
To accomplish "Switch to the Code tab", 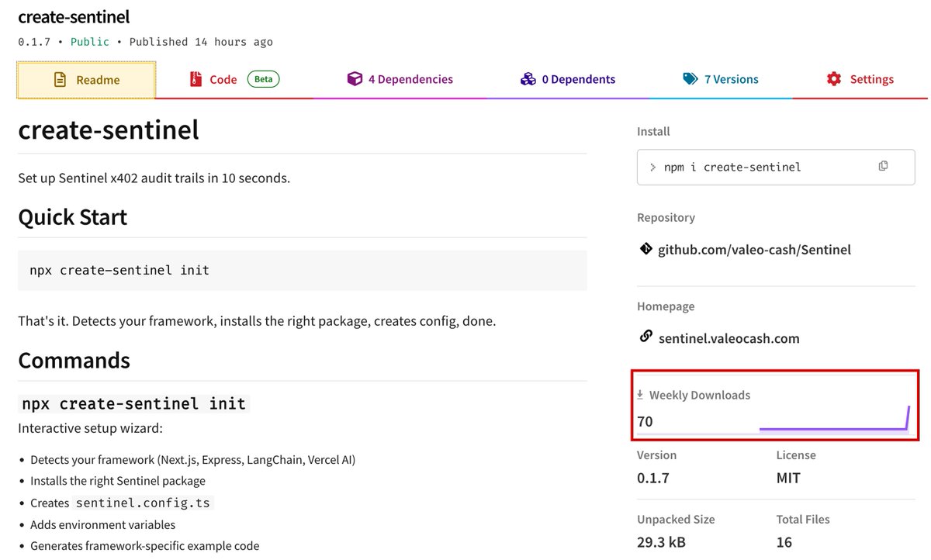I will (235, 79).
